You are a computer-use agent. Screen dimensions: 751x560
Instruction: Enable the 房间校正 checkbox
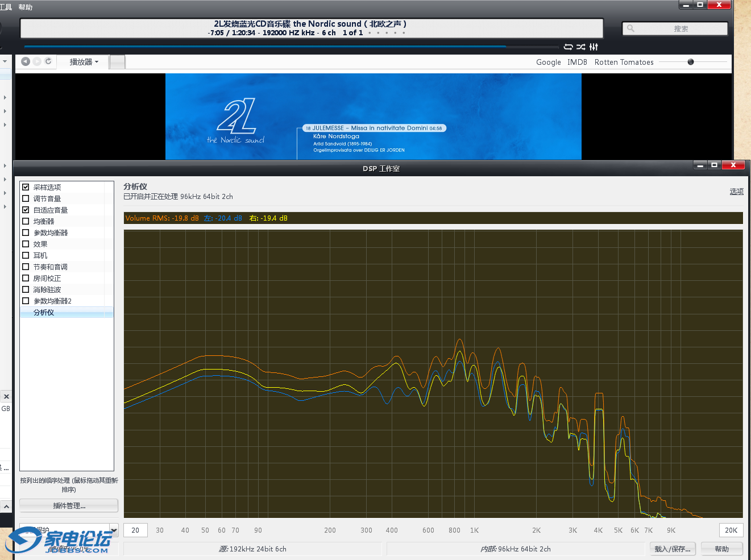tap(26, 278)
